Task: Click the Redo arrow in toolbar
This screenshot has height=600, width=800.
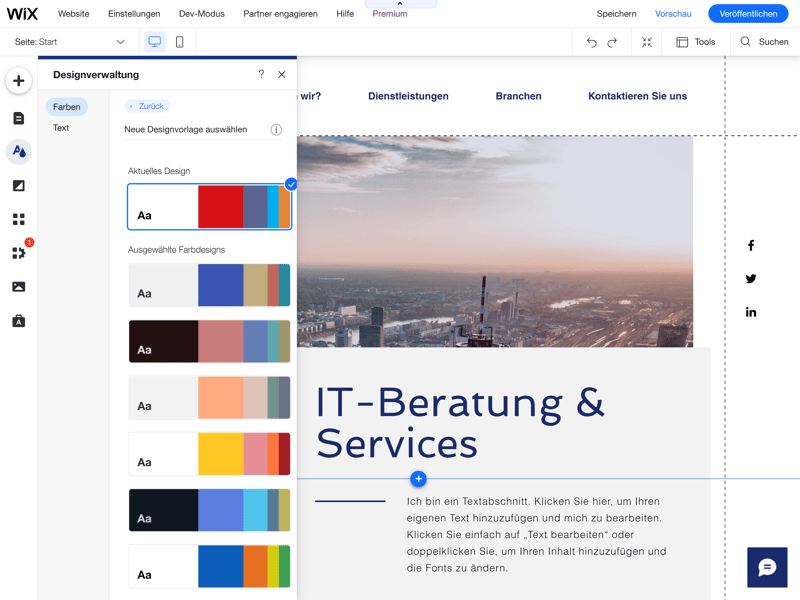Action: (612, 42)
